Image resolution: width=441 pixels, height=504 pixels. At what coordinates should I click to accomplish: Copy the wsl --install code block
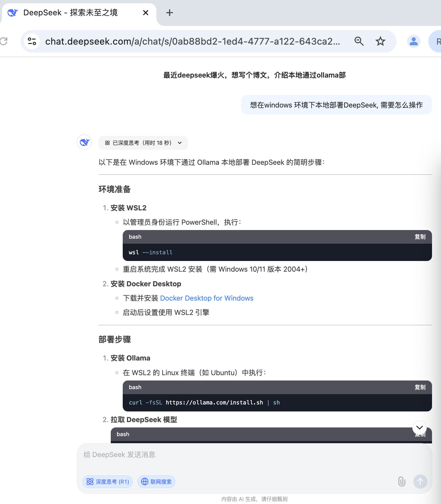tap(420, 237)
